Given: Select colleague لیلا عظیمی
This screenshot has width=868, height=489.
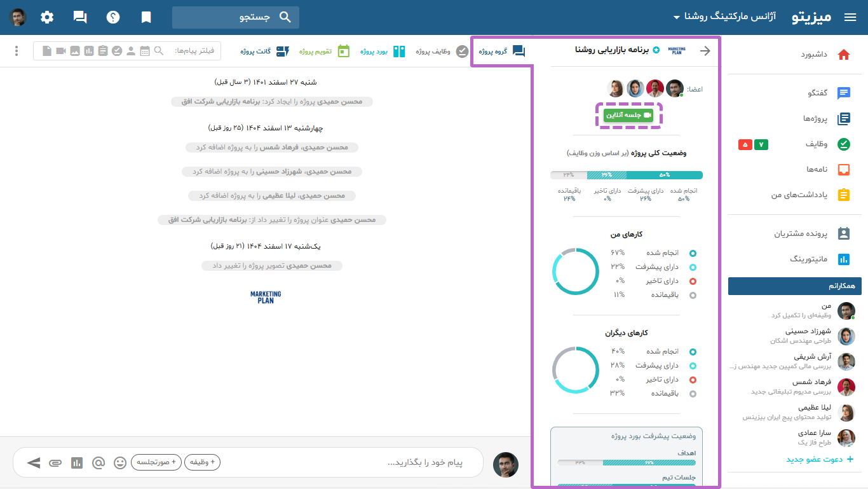Looking at the screenshot, I should coord(798,412).
